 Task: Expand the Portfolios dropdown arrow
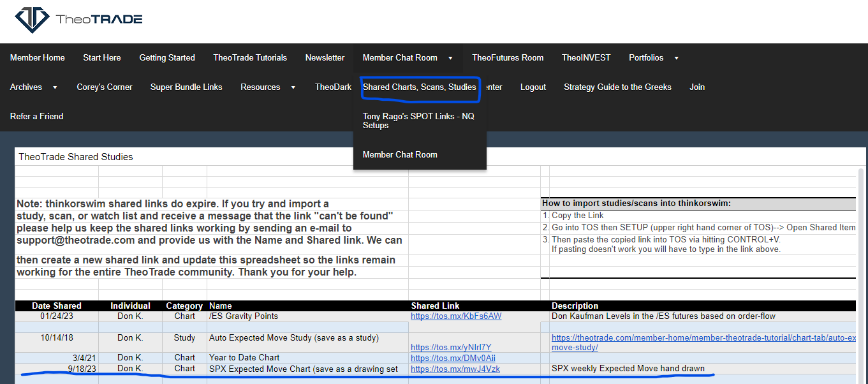pyautogui.click(x=676, y=58)
